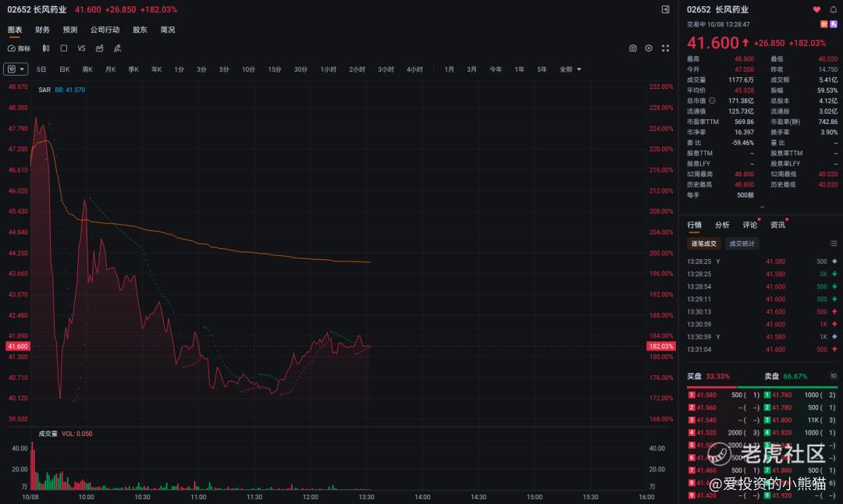Click the 41.600 current price axis label
The width and height of the screenshot is (843, 504).
pyautogui.click(x=18, y=346)
